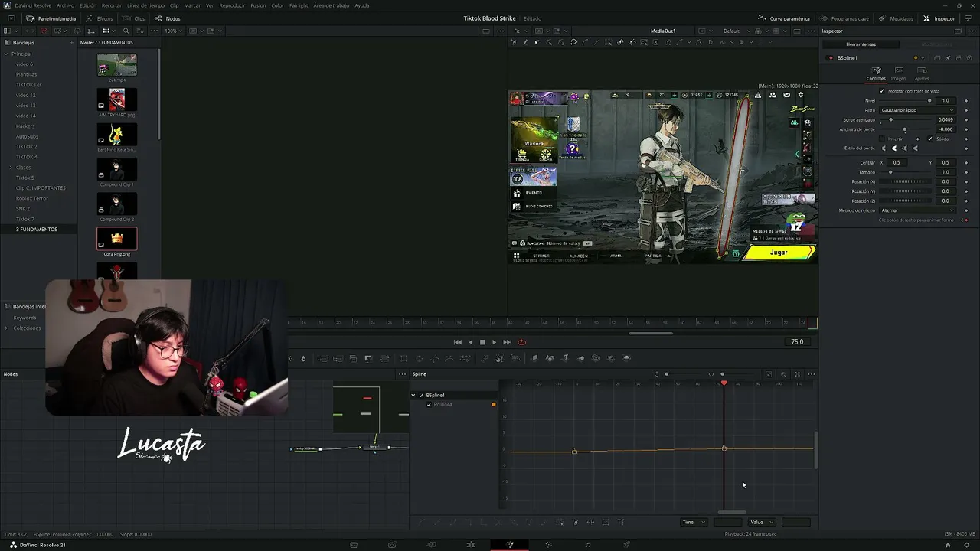Toggle BSpline1 node enable switch in Inspector
Screen dimensions: 980x551
831,58
